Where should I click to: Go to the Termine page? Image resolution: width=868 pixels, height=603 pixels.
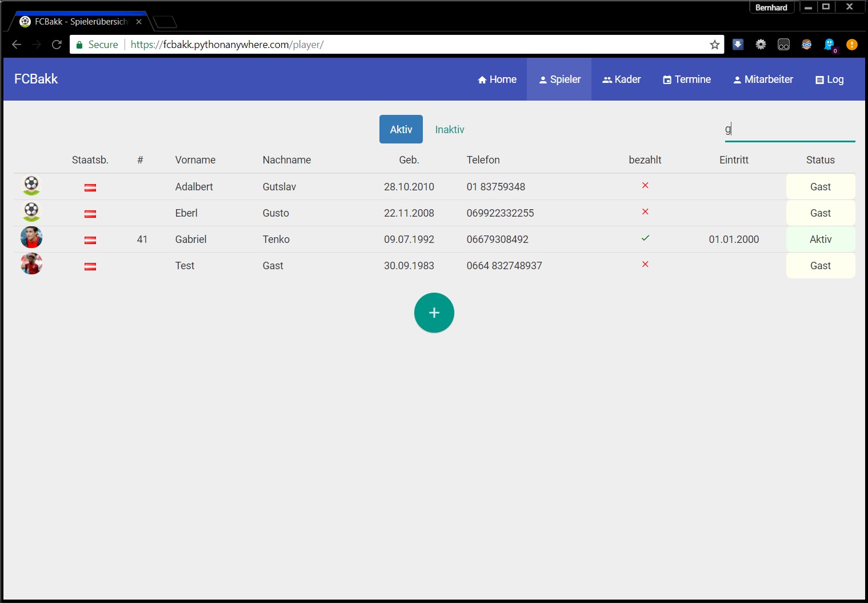click(x=686, y=79)
